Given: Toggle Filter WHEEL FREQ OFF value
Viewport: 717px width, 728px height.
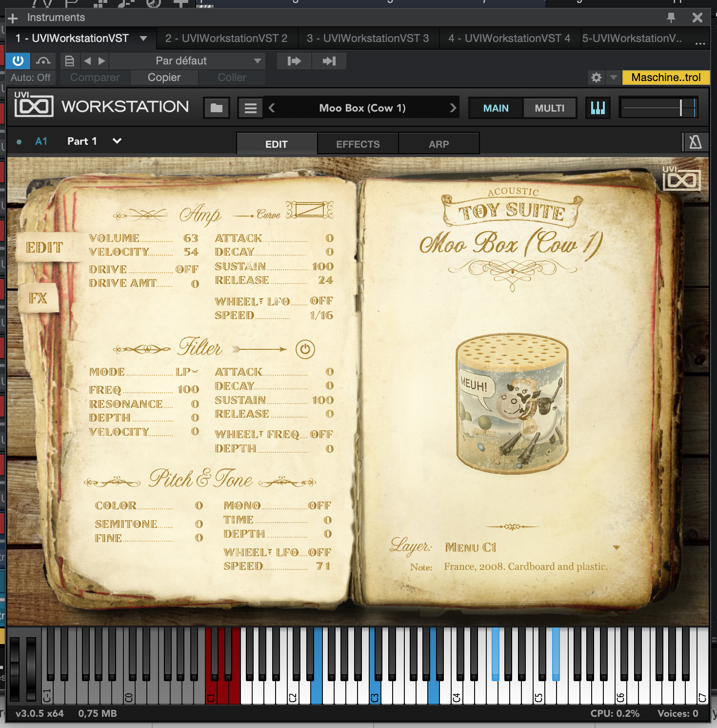Looking at the screenshot, I should [321, 434].
